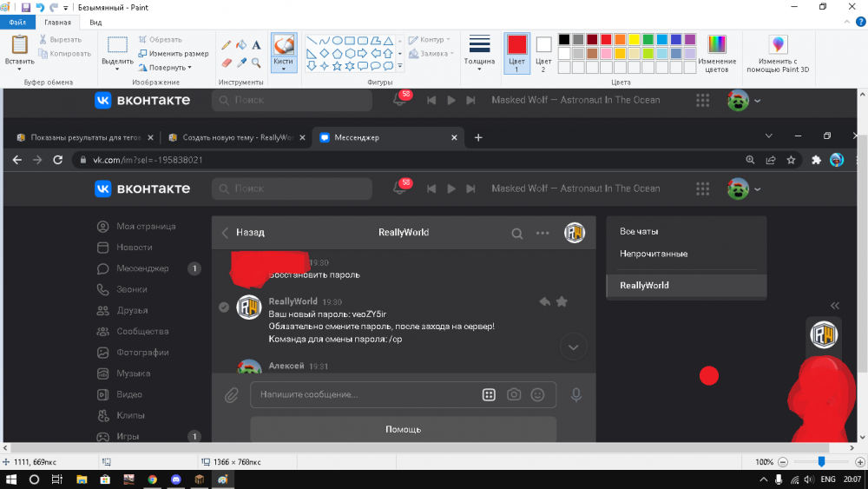Screen dimensions: 868x489
Task: Select Color 2 (Цвет 2) box
Action: (543, 53)
